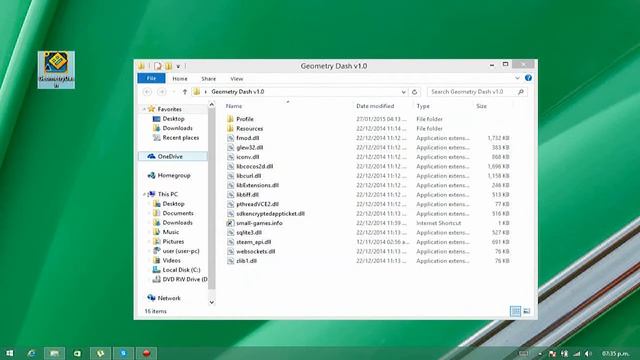Click the magnifier search icon
The height and width of the screenshot is (360, 640).
(521, 92)
